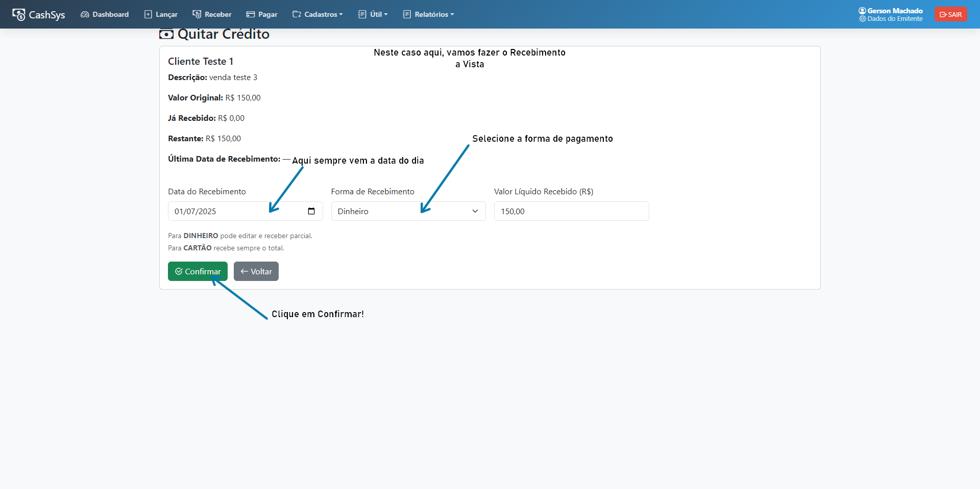Open the Dados do Emitente link
This screenshot has width=980, height=489.
coord(895,19)
